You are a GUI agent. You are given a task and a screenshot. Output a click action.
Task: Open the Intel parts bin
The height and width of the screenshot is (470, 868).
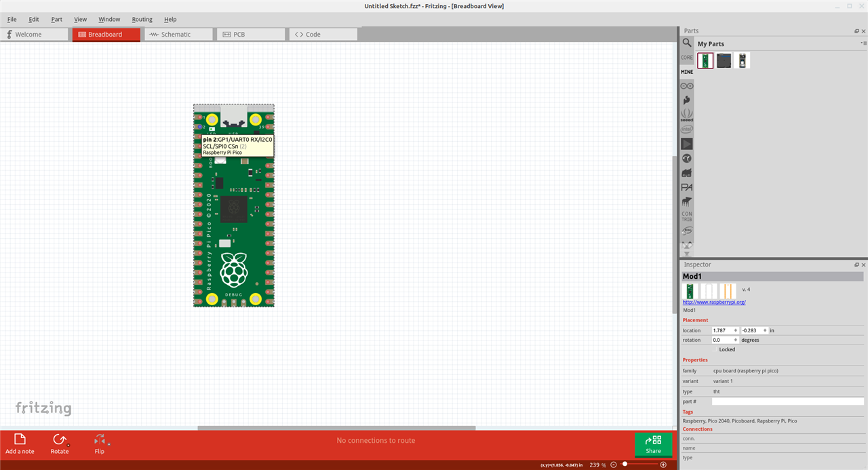point(687,129)
